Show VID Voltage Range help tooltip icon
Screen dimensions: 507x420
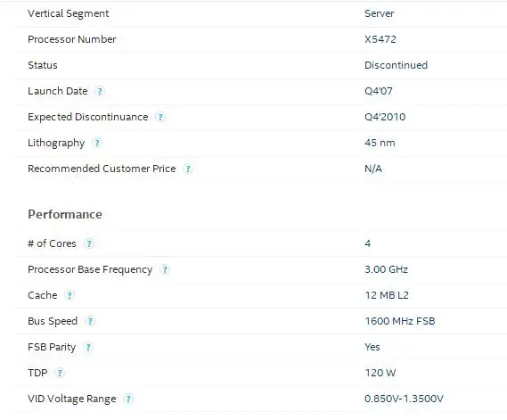(128, 399)
